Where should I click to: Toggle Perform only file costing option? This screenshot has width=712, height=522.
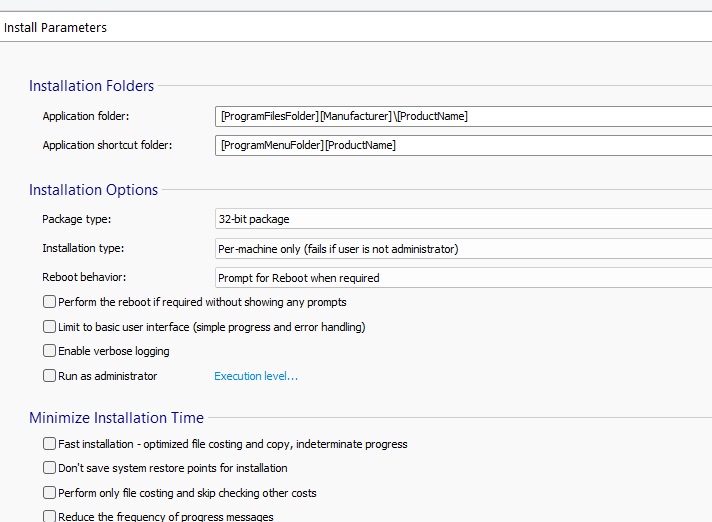[x=50, y=493]
